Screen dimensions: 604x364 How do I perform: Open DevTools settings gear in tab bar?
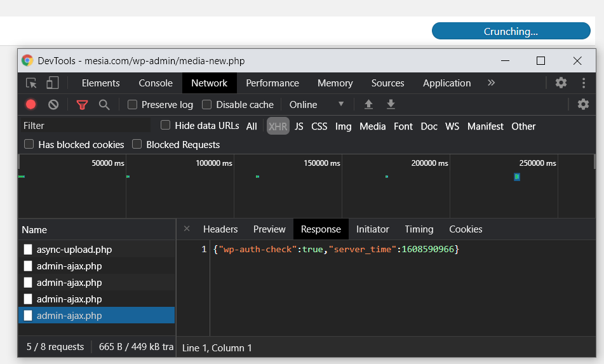(561, 83)
